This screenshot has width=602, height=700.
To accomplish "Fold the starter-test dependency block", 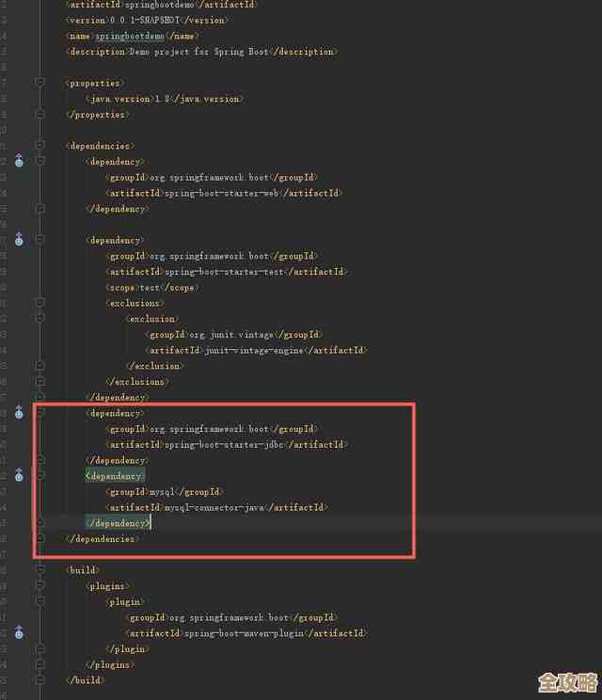I will pyautogui.click(x=40, y=239).
